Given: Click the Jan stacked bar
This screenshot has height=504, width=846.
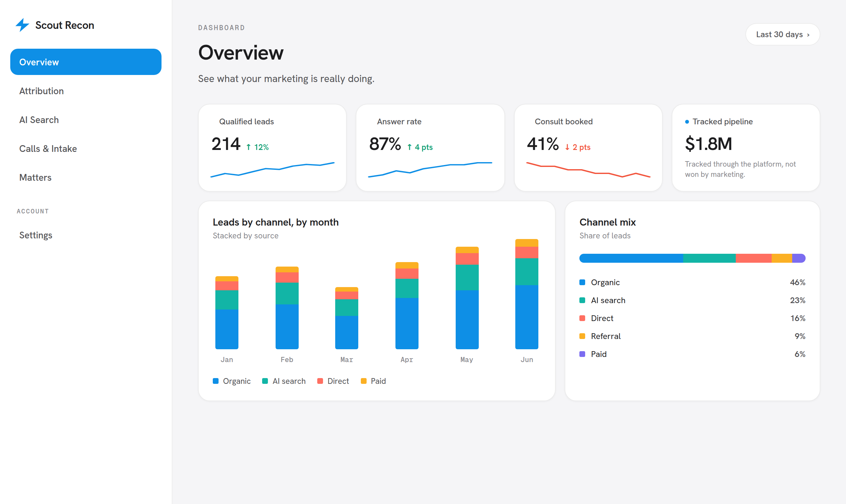Looking at the screenshot, I should pyautogui.click(x=227, y=312).
